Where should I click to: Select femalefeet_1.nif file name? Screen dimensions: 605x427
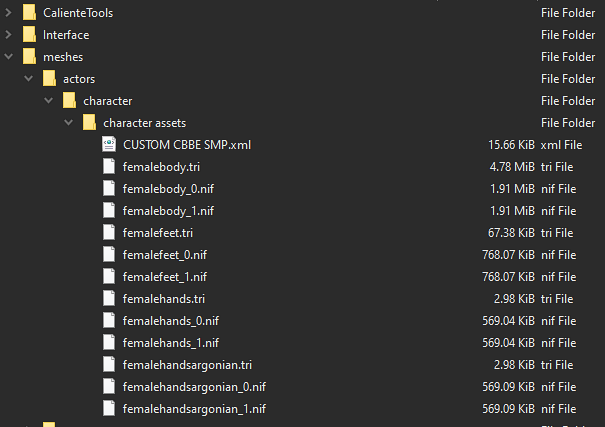click(x=165, y=277)
